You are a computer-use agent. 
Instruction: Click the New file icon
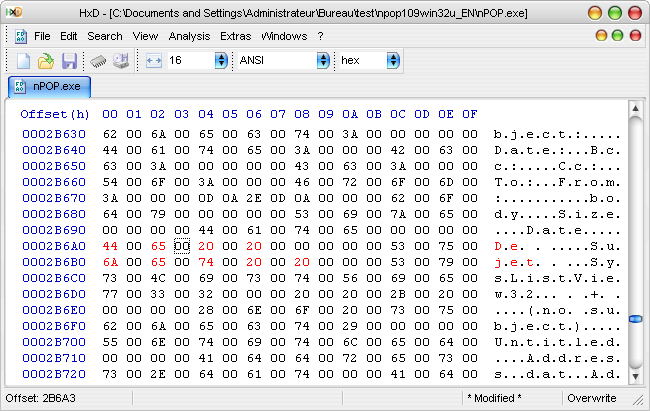pyautogui.click(x=23, y=61)
